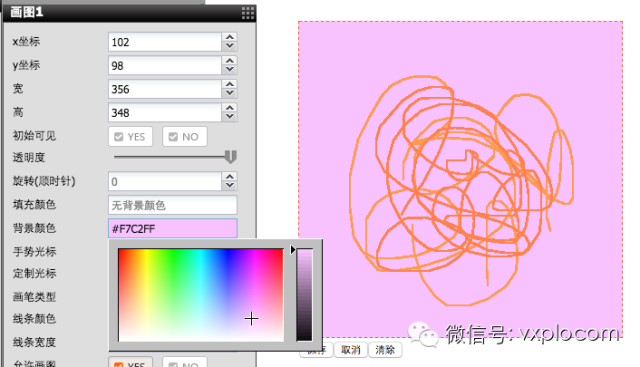Viewport: 640px width, 367px height.
Task: Click the 画笔类型 property label
Action: pos(34,297)
